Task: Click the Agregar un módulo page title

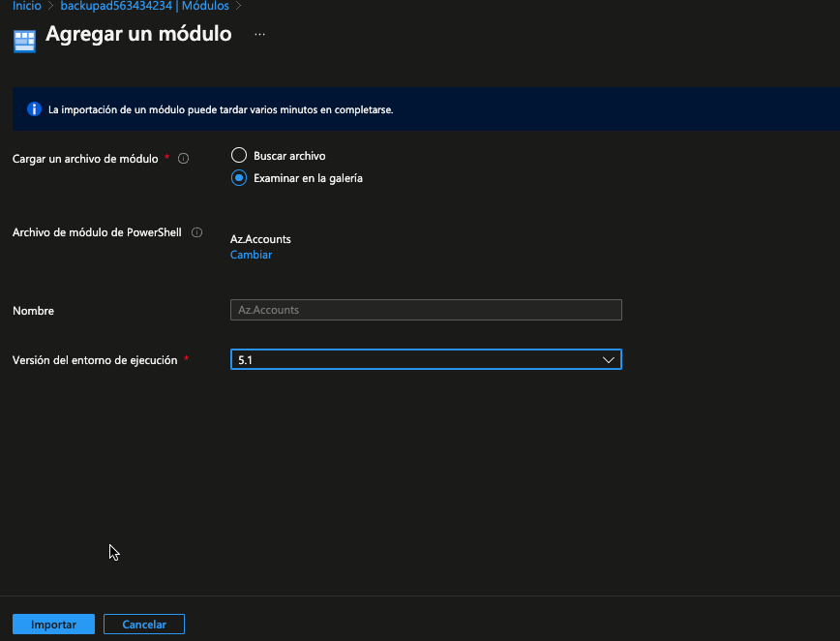Action: (x=138, y=35)
